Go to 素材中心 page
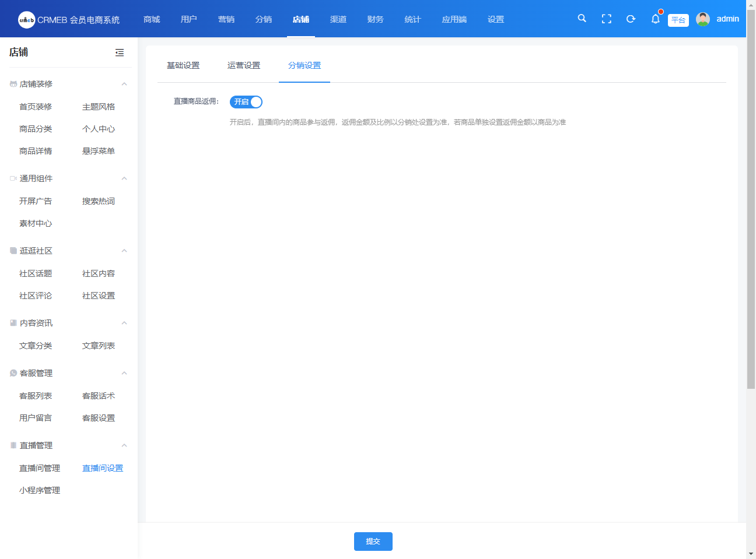Screen dimensions: 756x559 click(36, 223)
